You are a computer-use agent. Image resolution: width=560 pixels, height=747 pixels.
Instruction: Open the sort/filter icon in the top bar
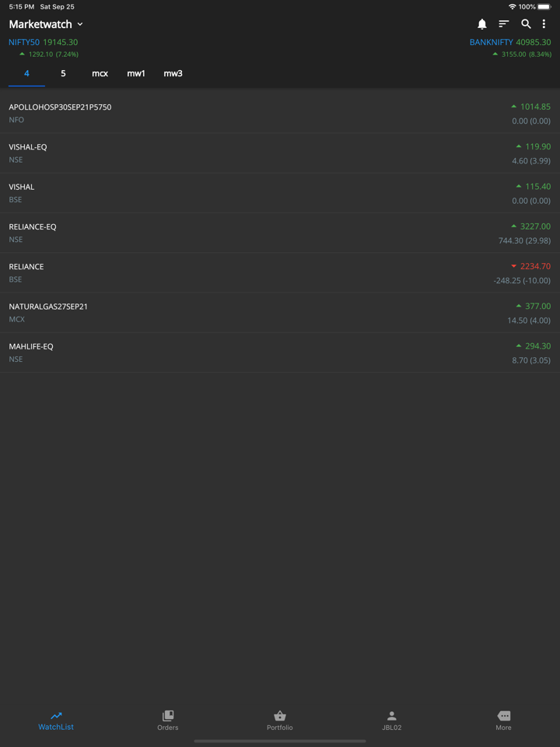click(x=503, y=24)
